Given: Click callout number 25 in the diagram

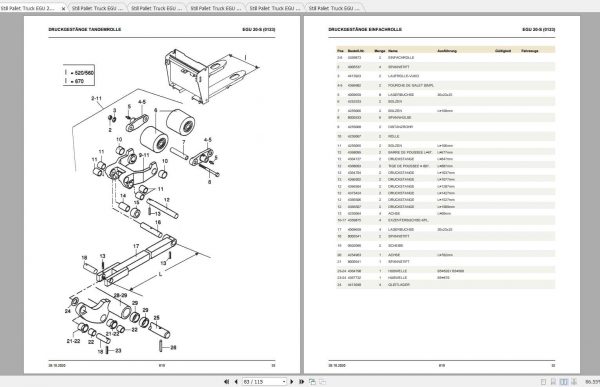Looking at the screenshot, I should pyautogui.click(x=157, y=318).
